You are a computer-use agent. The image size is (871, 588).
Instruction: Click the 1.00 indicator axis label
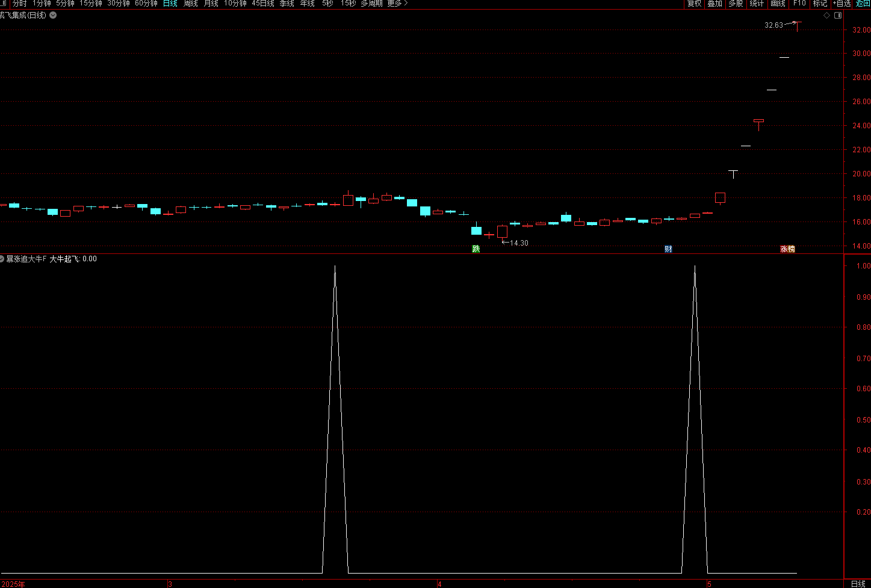pos(863,266)
